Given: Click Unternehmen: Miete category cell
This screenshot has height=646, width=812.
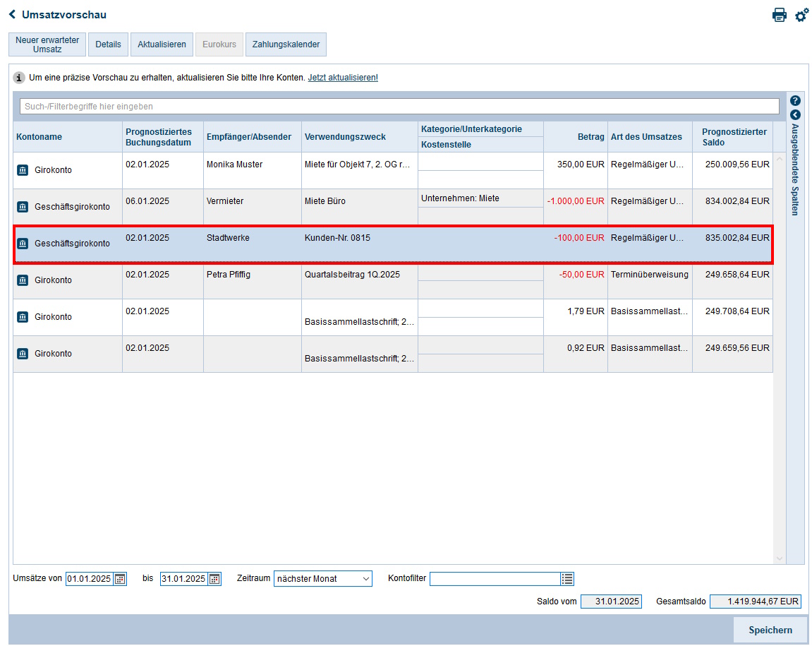Looking at the screenshot, I should (480, 198).
